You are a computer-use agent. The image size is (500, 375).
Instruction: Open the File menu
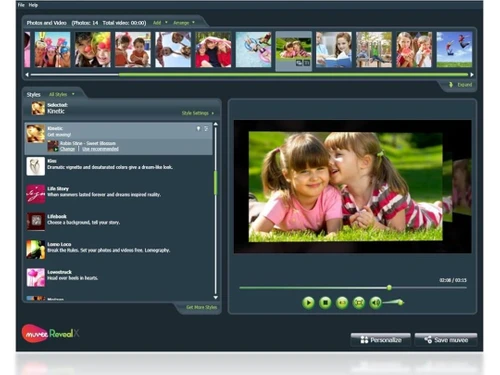(x=21, y=5)
